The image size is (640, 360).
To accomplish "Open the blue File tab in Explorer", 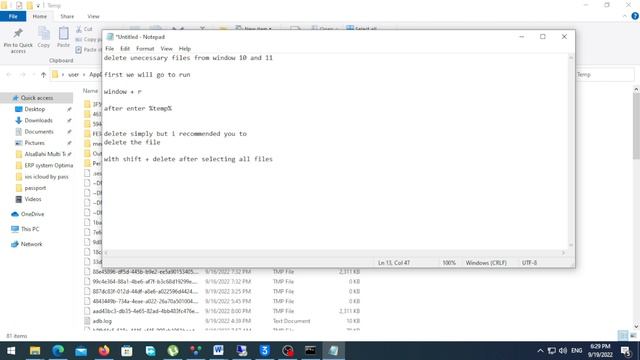I will point(13,16).
